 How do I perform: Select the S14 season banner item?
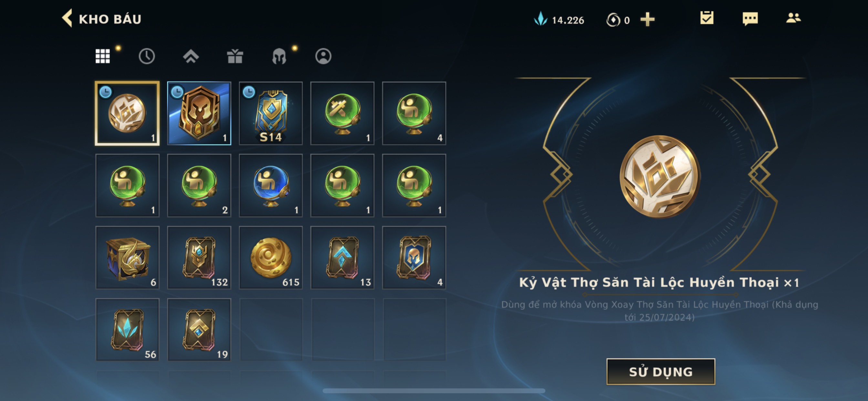(x=271, y=113)
